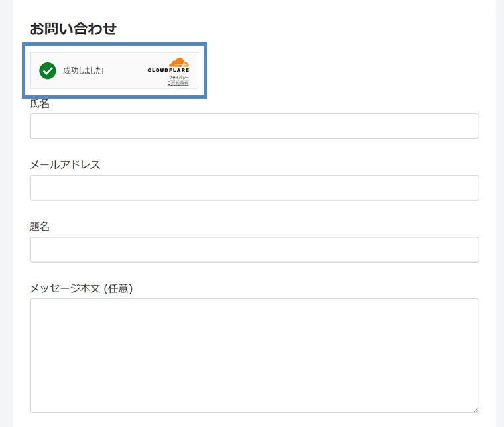The width and height of the screenshot is (504, 427).
Task: Click the green success checkmark icon
Action: pos(48,70)
